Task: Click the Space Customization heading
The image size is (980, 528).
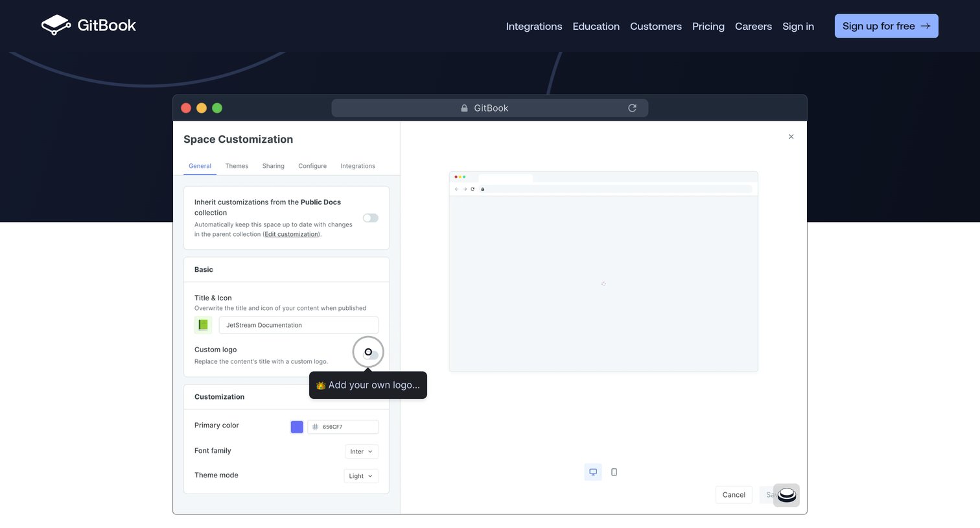Action: click(x=238, y=139)
